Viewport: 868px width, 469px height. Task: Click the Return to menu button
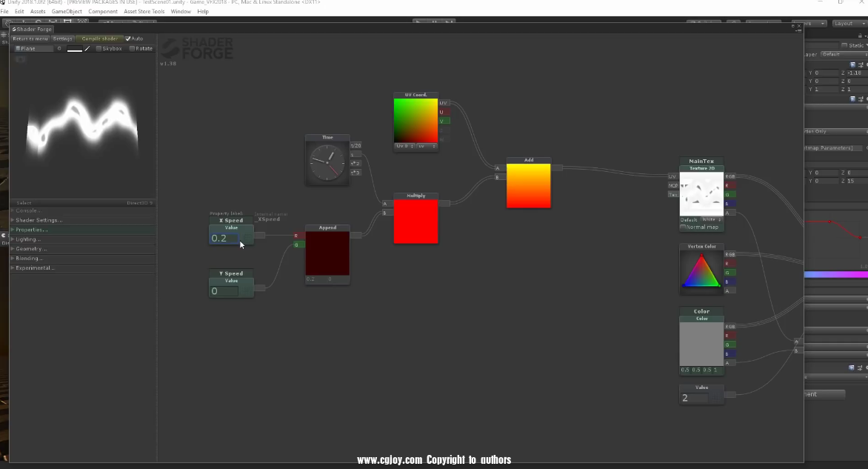30,39
